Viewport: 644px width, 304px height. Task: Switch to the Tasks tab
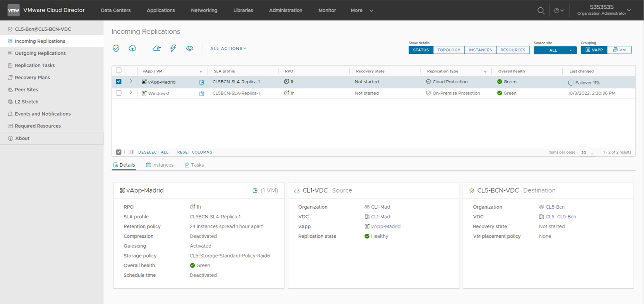194,165
